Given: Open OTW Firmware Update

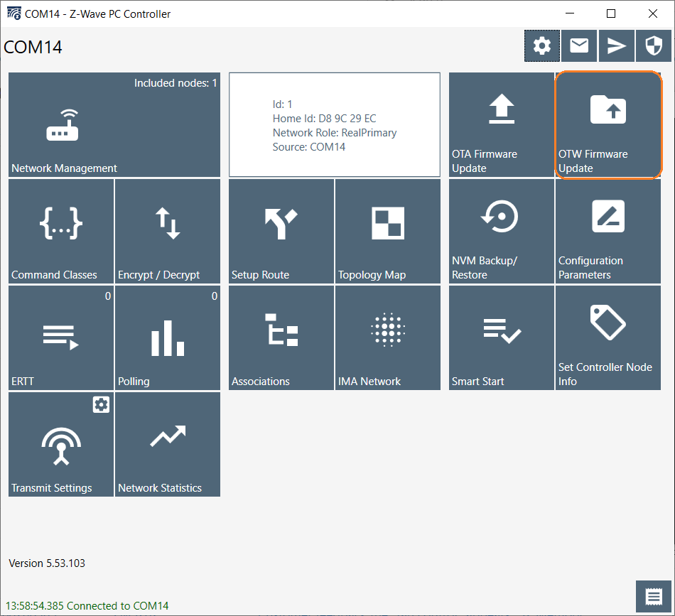Looking at the screenshot, I should pos(608,125).
